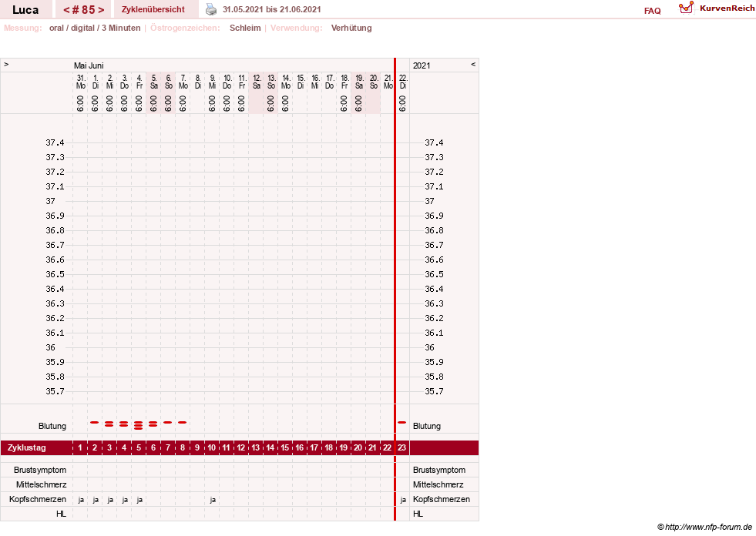Select the day column 12. Sa

pyautogui.click(x=257, y=82)
